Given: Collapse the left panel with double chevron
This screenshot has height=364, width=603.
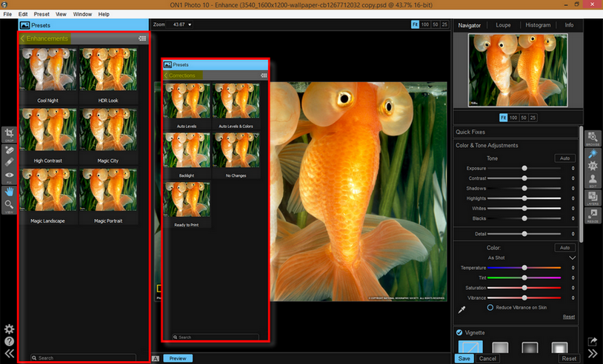Looking at the screenshot, I should click(x=9, y=354).
